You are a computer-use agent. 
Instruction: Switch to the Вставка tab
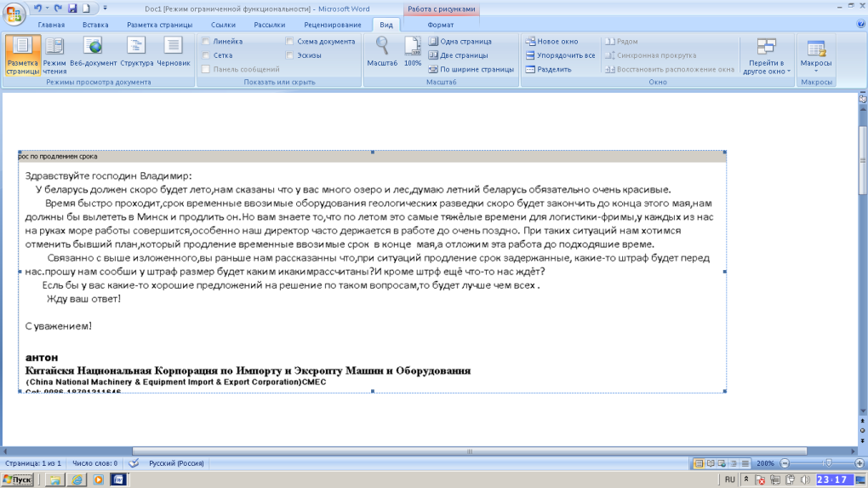coord(95,25)
